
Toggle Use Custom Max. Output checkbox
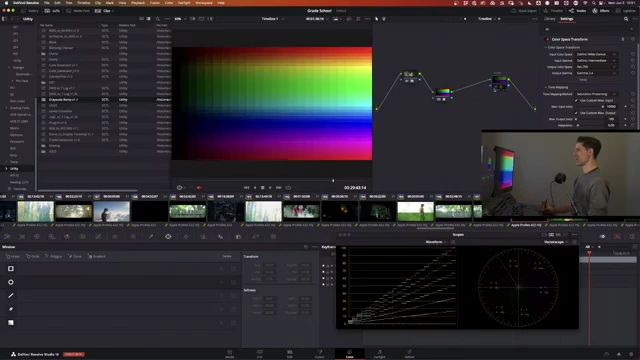(x=576, y=113)
